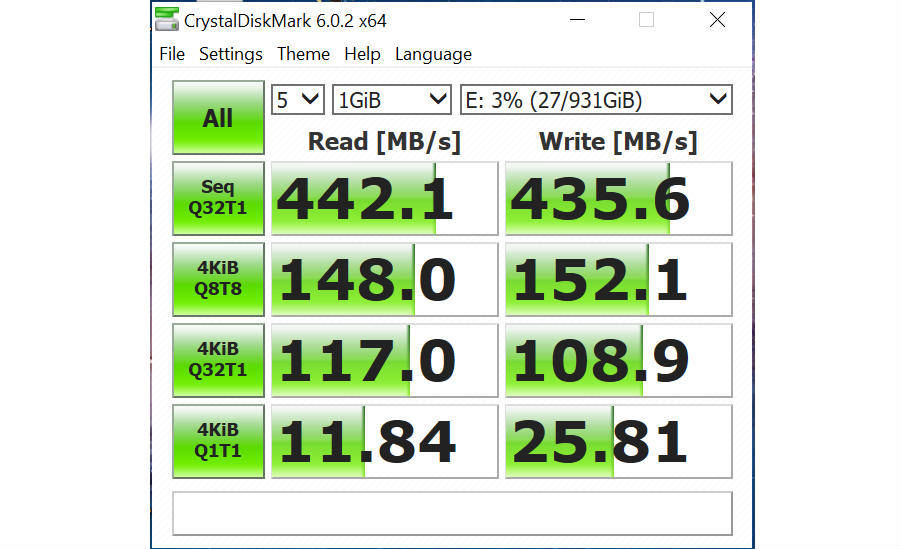Screen dimensions: 900x549
Task: Click the 4KiB Q1T1 write result 25.81
Action: point(619,442)
